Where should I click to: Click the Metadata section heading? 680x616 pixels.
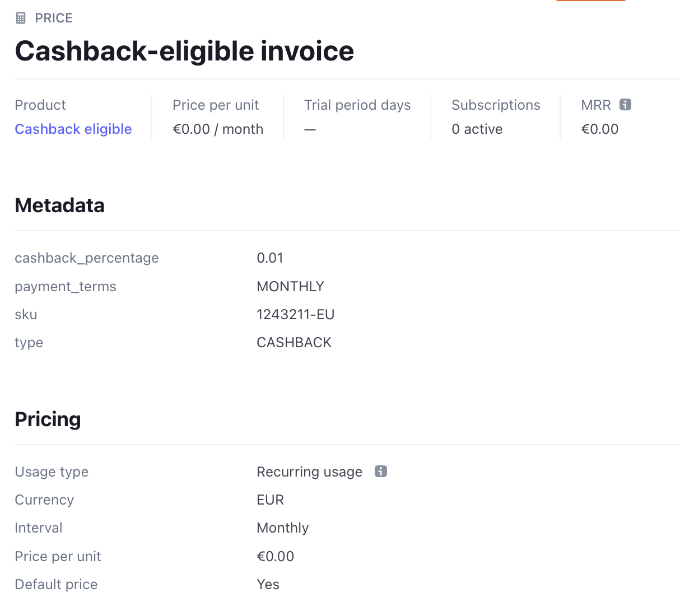click(60, 205)
